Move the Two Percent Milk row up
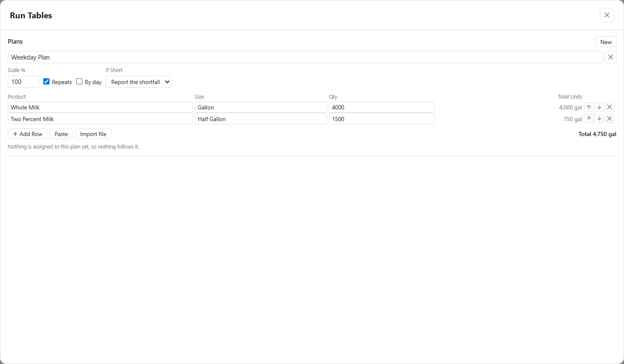 [589, 119]
